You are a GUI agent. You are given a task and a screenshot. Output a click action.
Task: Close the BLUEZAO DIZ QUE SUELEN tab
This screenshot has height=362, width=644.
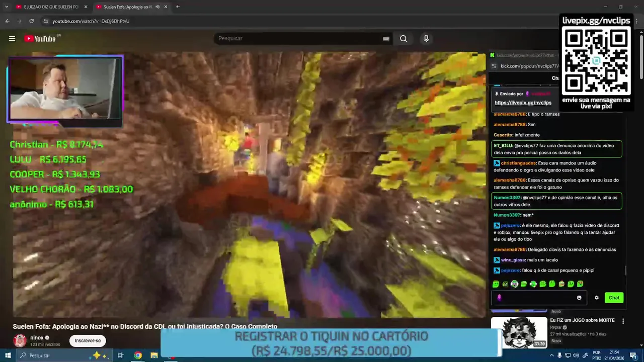coord(86,7)
